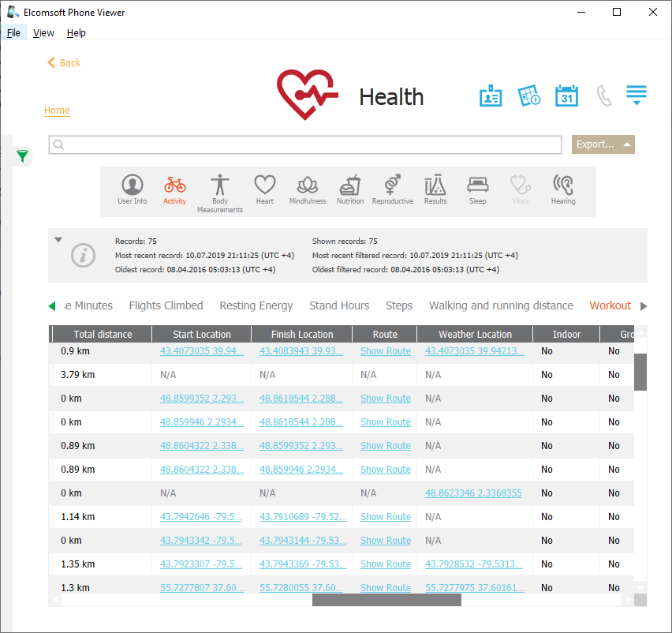Switch to the Steps tab

398,305
